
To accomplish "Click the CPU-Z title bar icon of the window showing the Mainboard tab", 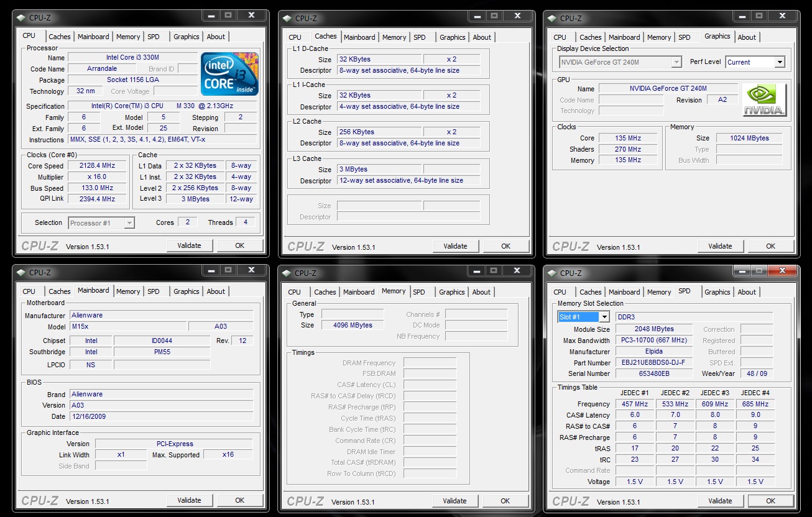I will (21, 272).
